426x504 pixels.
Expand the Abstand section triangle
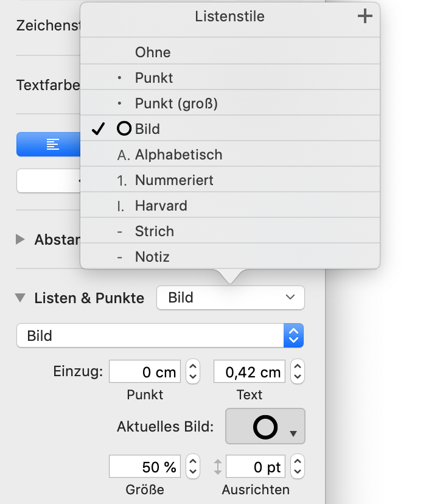[x=21, y=239]
